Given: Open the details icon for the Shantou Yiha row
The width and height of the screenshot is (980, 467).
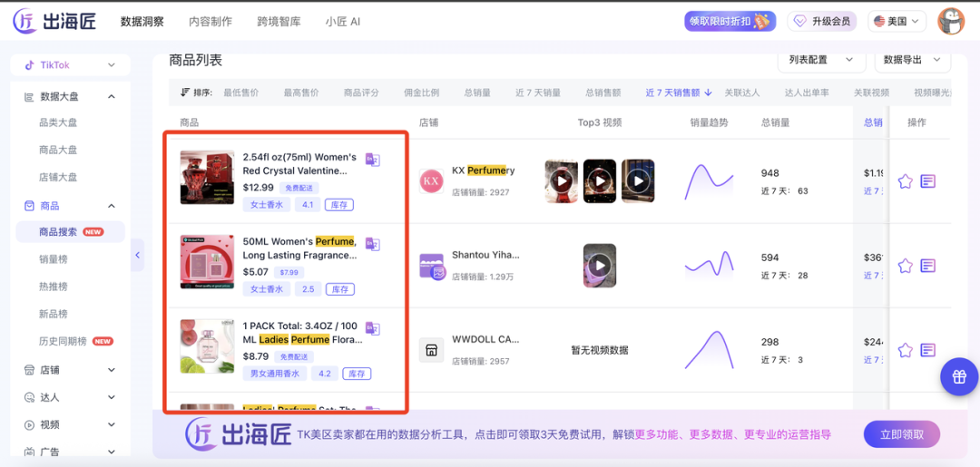Looking at the screenshot, I should 928,266.
